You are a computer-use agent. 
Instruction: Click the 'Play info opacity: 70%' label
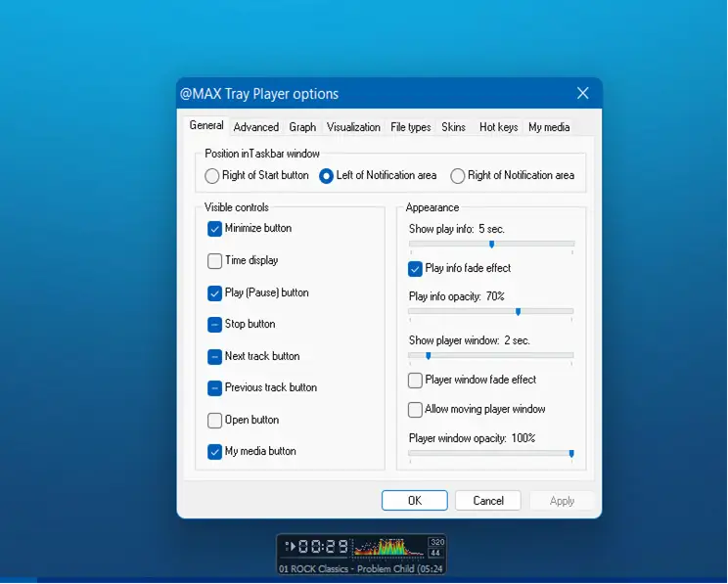pos(456,296)
